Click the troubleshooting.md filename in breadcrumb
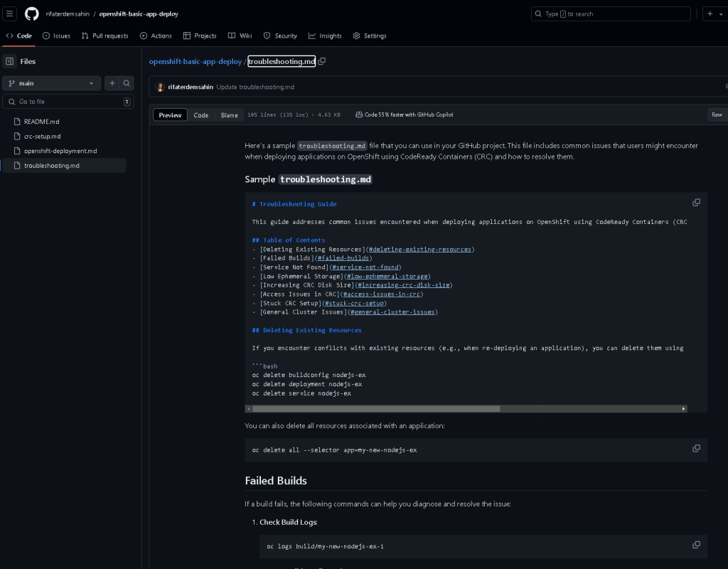The width and height of the screenshot is (728, 569). coord(282,61)
